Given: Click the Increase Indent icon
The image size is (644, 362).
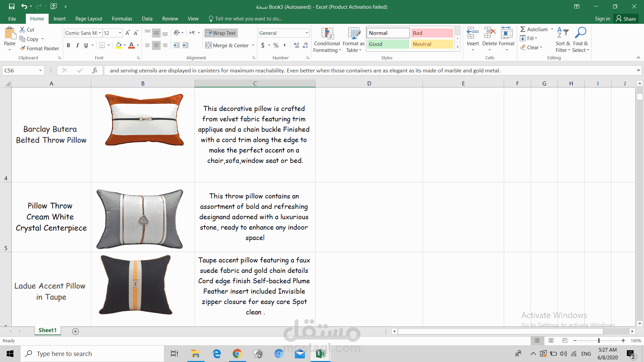Looking at the screenshot, I should coord(185,45).
